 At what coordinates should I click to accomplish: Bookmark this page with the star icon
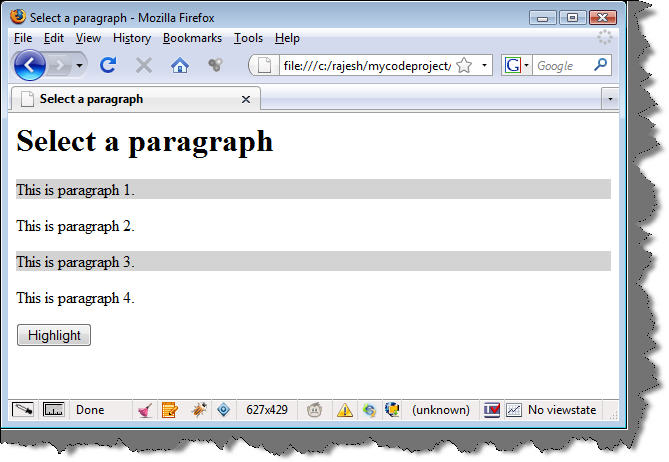point(464,66)
